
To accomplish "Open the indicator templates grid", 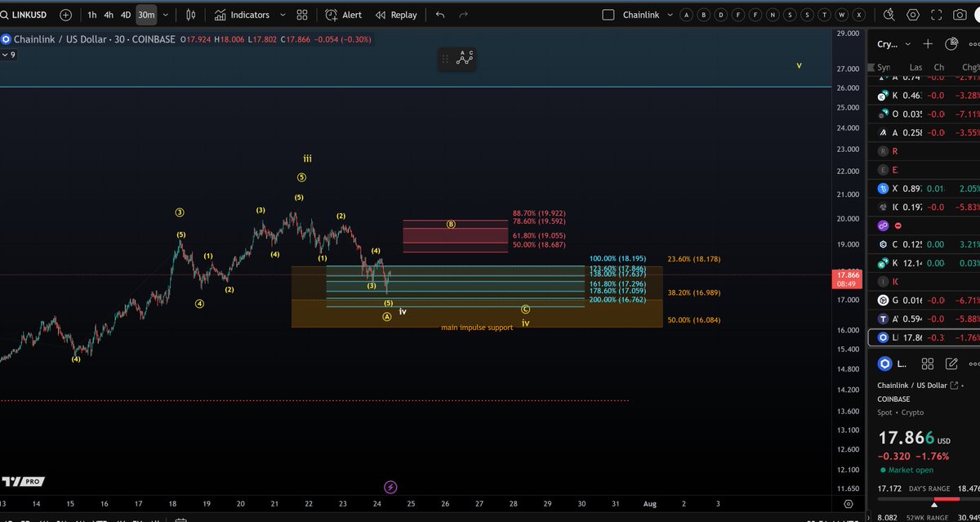I will [302, 15].
